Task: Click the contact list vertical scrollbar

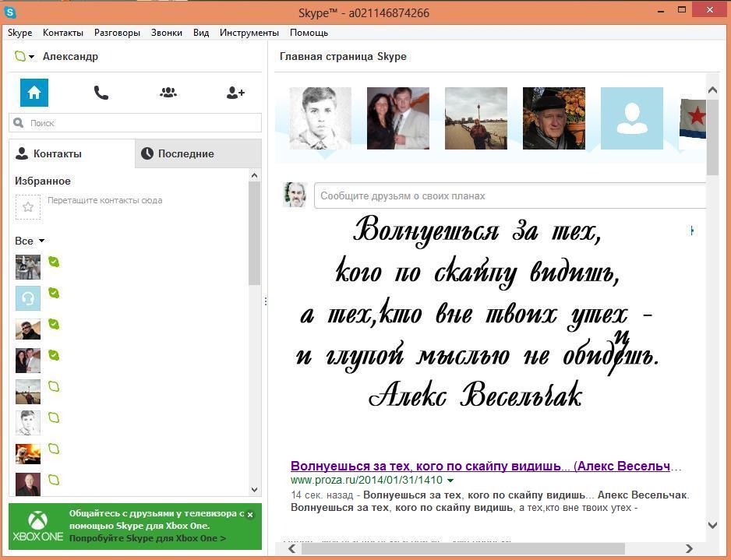Action: pos(255,234)
